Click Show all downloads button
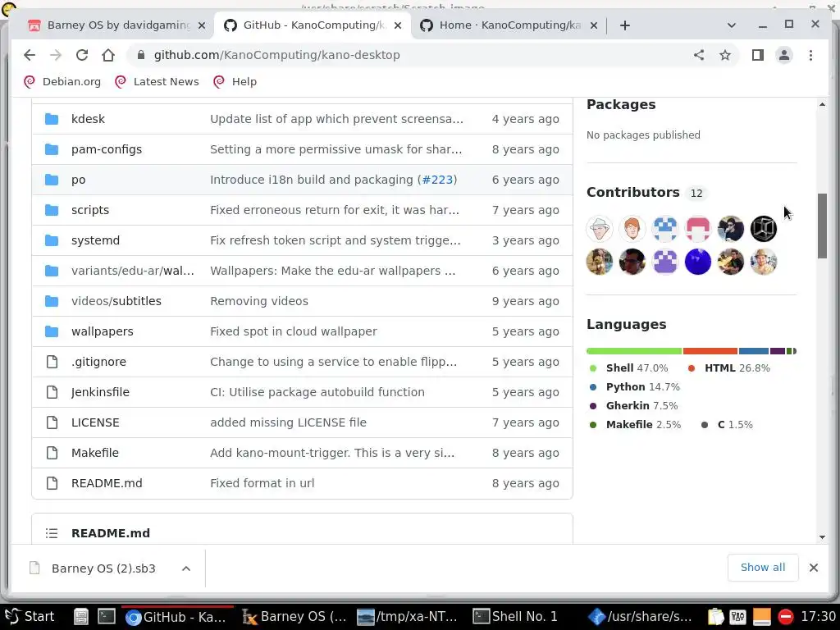Screen dimensions: 840x630 click(x=763, y=568)
